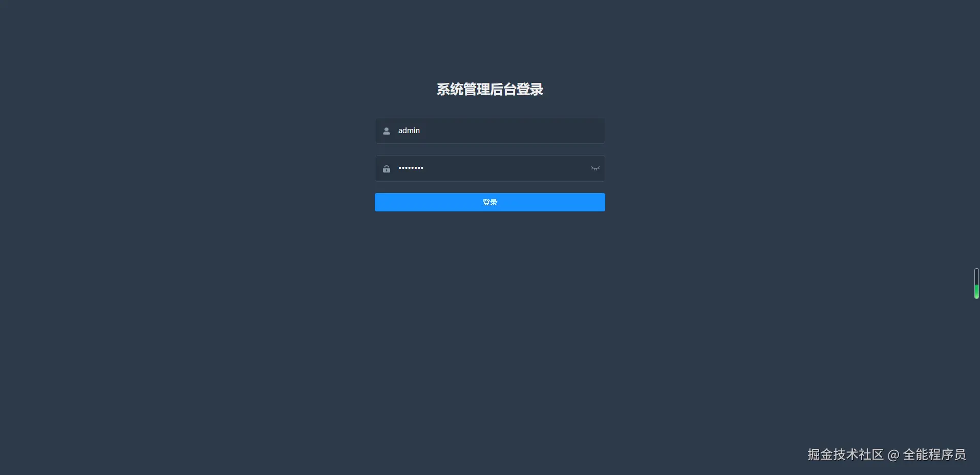980x475 pixels.
Task: Click the 系统管理后台登录 heading
Action: click(x=490, y=90)
